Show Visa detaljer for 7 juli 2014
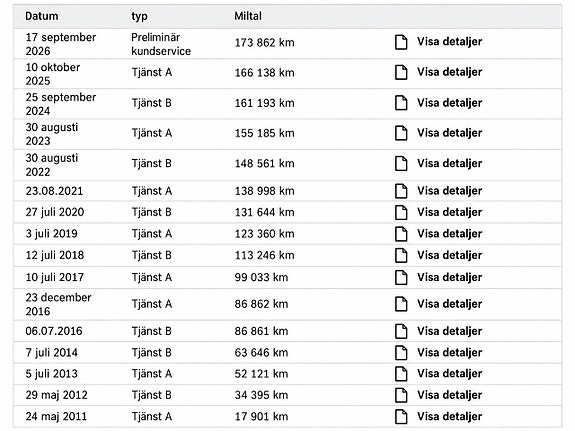The height and width of the screenshot is (431, 575). (x=449, y=353)
